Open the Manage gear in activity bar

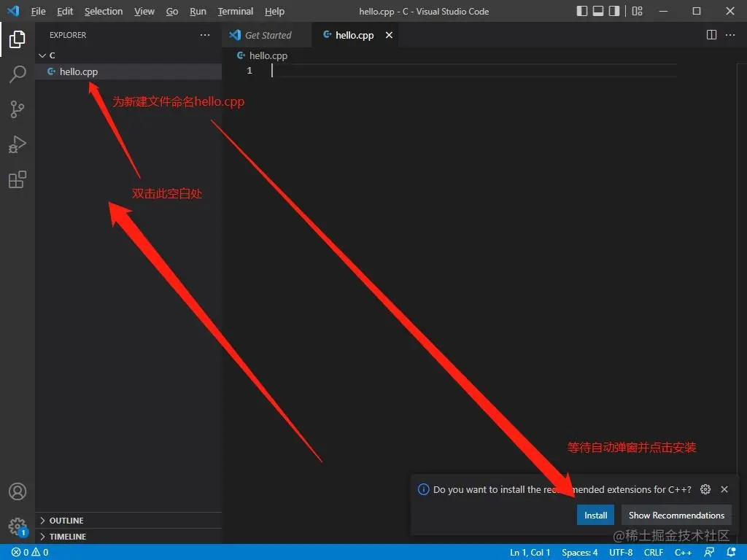point(18,526)
